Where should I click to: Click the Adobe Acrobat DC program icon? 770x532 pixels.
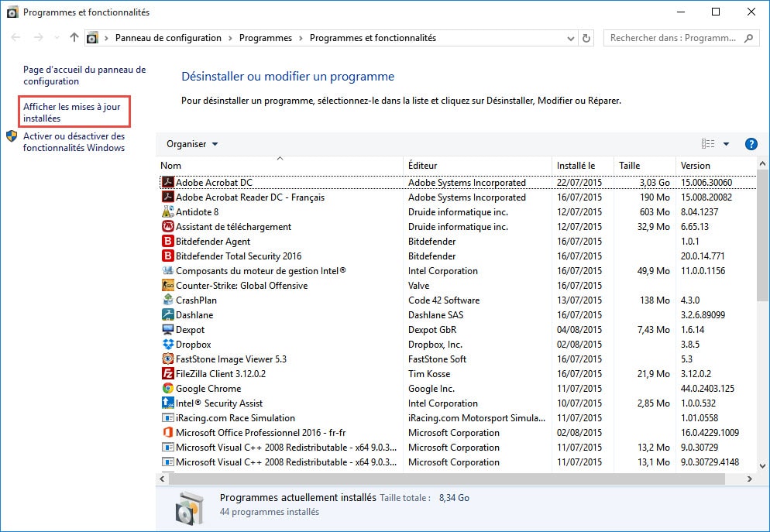click(168, 182)
